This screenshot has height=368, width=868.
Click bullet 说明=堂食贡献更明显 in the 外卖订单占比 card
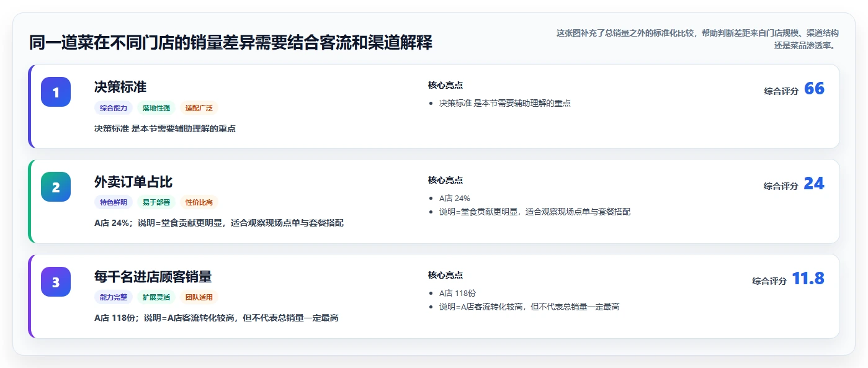click(535, 212)
